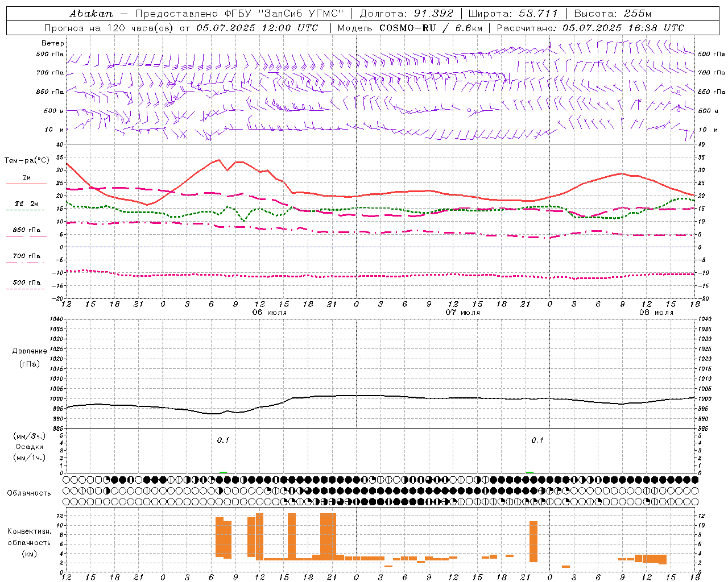Click the 500 гПа entry in the temperature legend
This screenshot has height=582, width=728.
27,282
